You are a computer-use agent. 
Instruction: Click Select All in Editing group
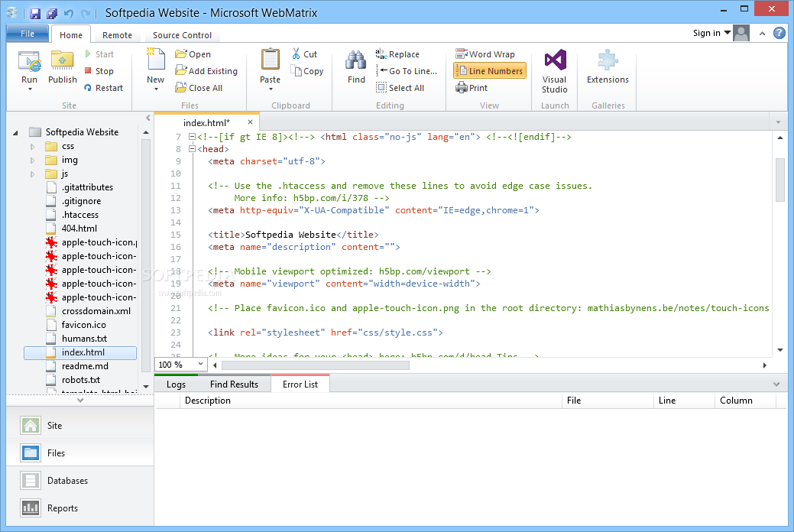point(400,88)
